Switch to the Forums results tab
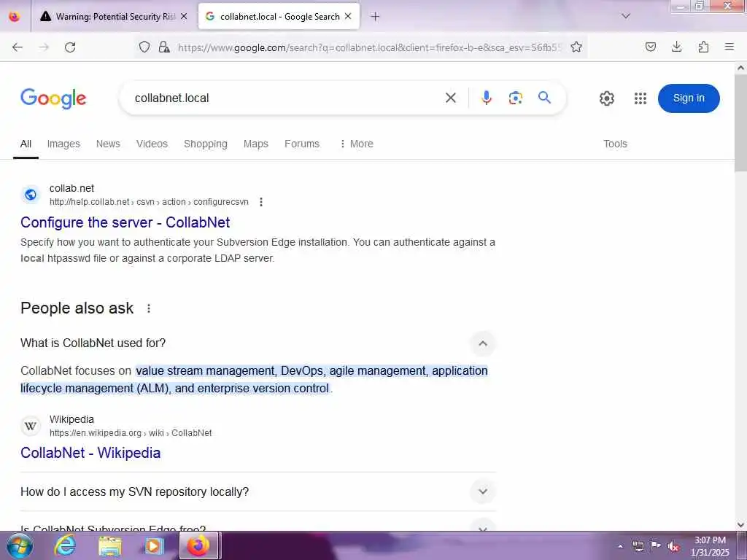Image resolution: width=747 pixels, height=560 pixels. coord(302,144)
